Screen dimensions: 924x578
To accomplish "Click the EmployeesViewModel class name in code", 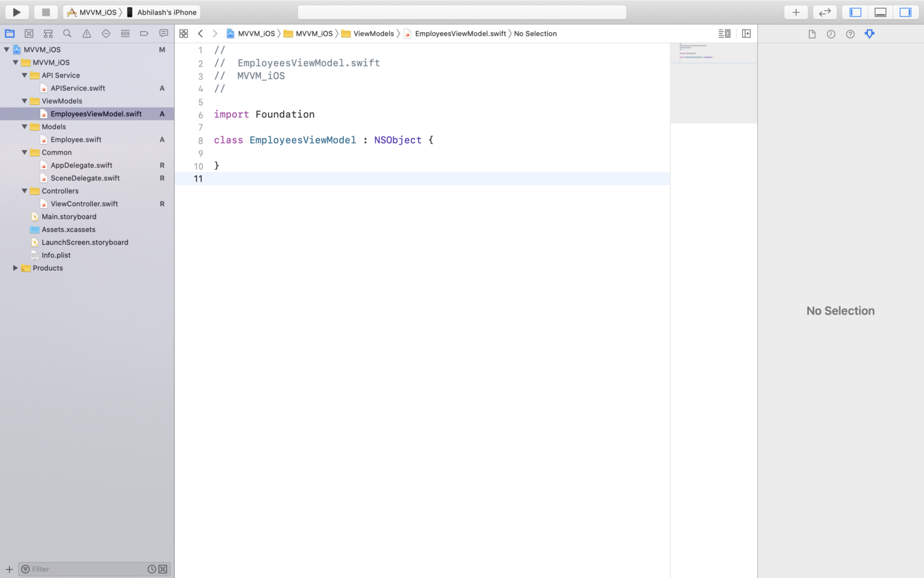I will click(x=303, y=140).
